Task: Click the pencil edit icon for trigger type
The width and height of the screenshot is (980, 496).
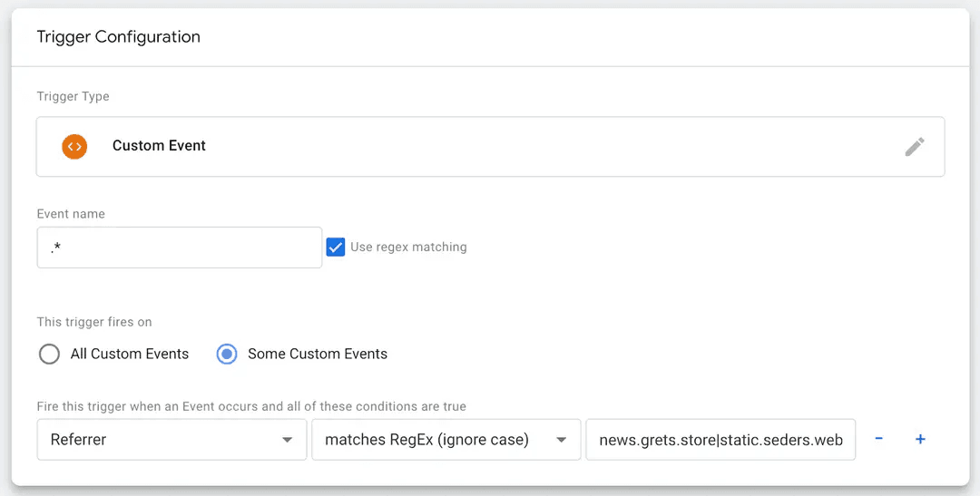Action: (915, 147)
